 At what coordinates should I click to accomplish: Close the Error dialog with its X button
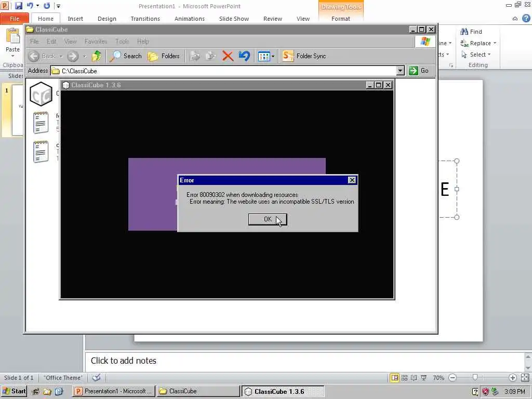(x=352, y=180)
